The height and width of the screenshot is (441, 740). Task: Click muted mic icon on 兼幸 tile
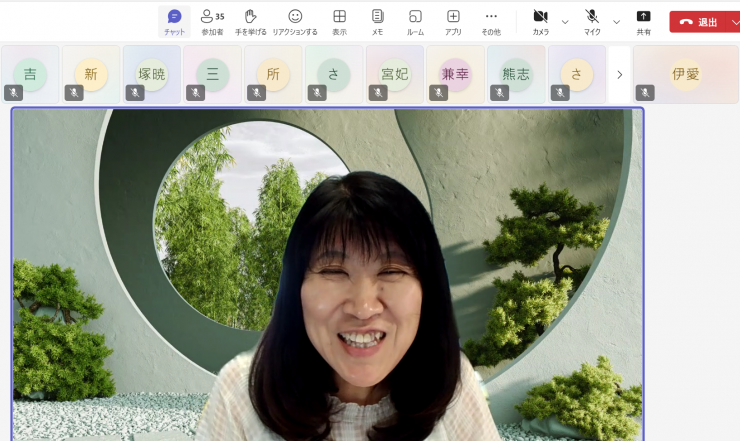(438, 93)
